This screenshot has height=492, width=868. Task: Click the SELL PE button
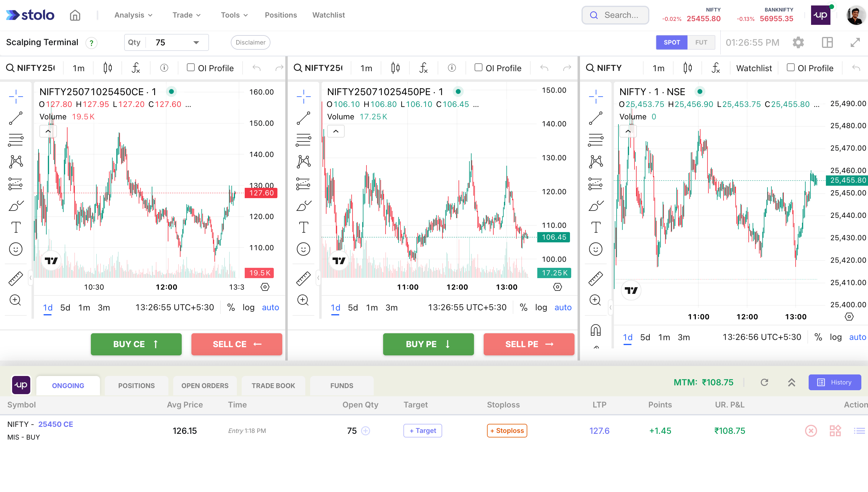tap(528, 344)
